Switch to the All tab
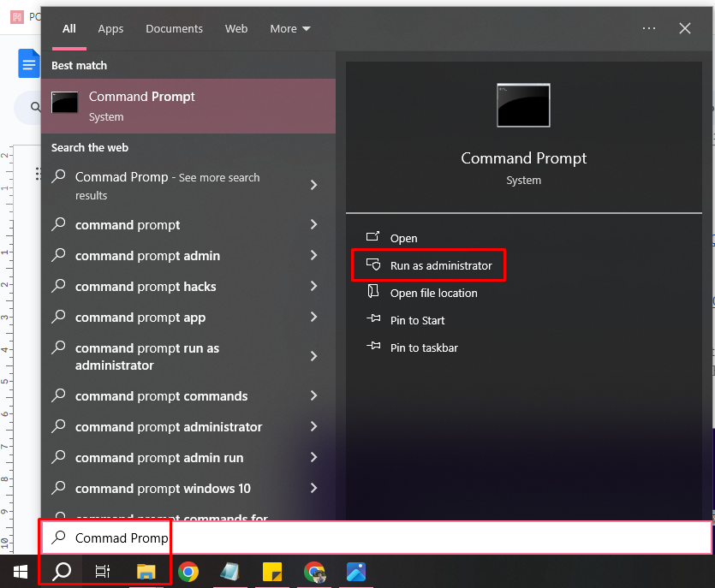This screenshot has width=715, height=588. [69, 29]
